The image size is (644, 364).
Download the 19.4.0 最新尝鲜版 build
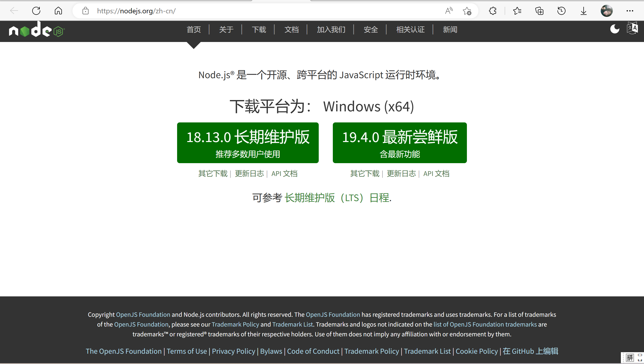coord(399,143)
